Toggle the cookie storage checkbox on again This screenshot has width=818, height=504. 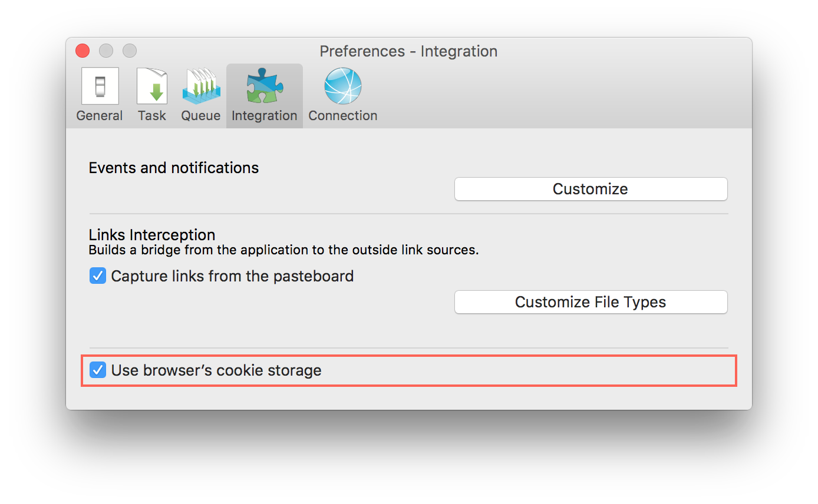pyautogui.click(x=97, y=370)
